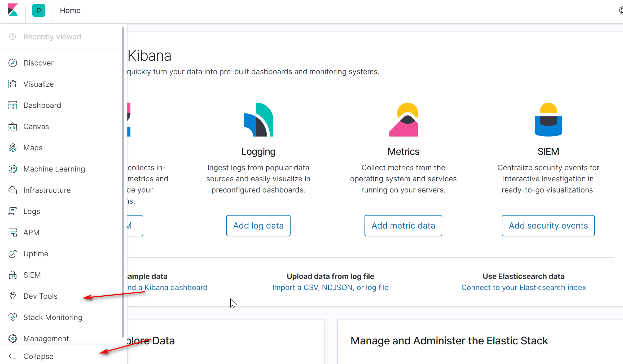Viewport: 623px width, 364px height.
Task: Select the Uptime navigation entry
Action: click(36, 254)
